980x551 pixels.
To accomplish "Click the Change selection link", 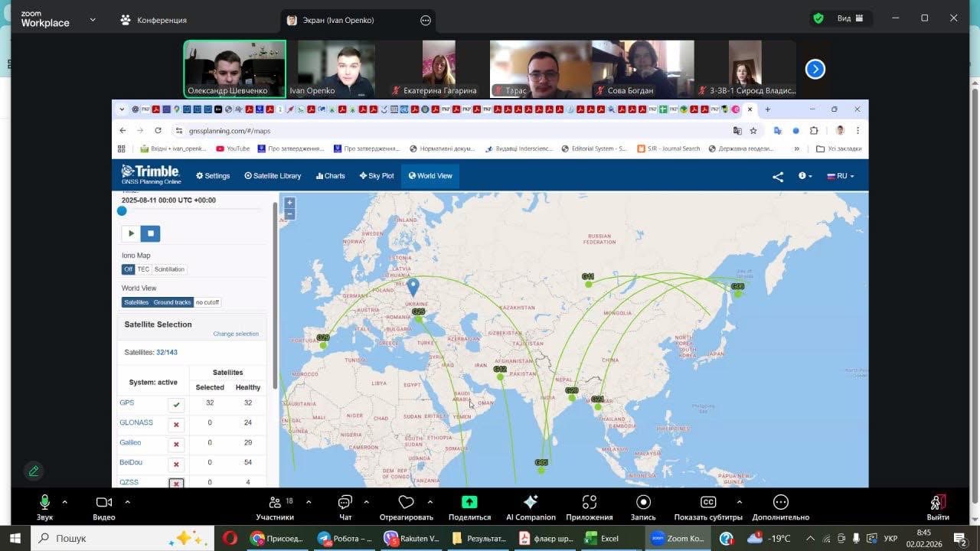I will [x=236, y=334].
